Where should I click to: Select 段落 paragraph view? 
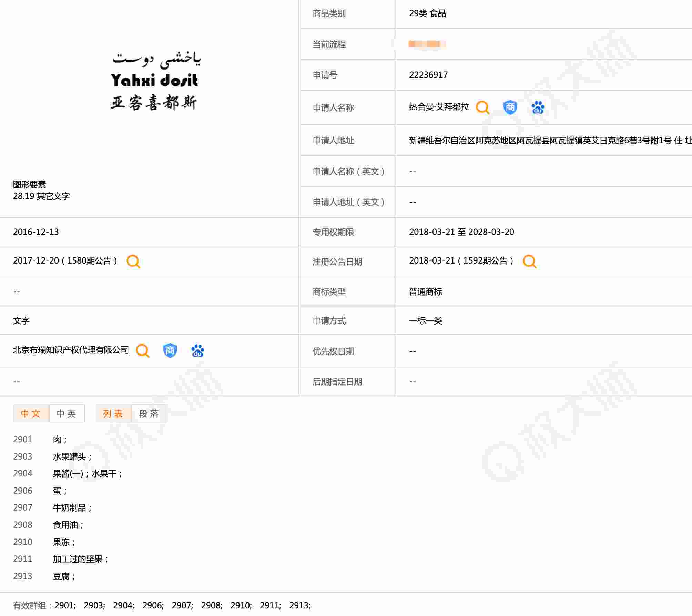coord(149,413)
